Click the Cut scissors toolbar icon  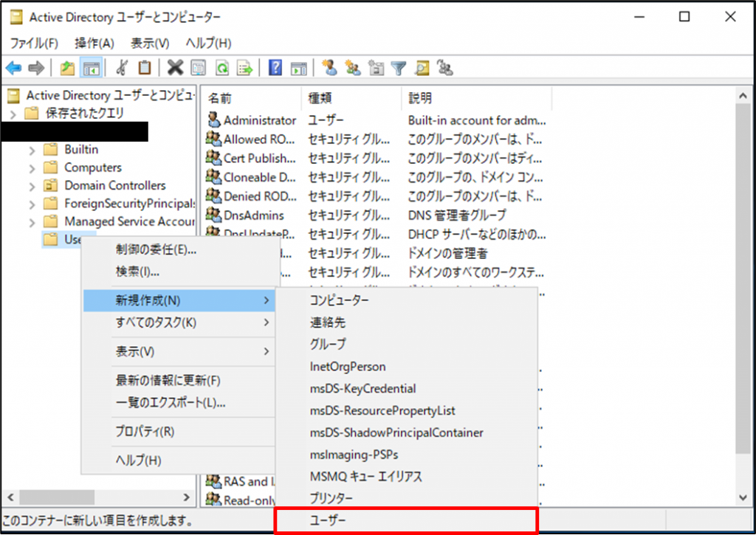pos(122,68)
